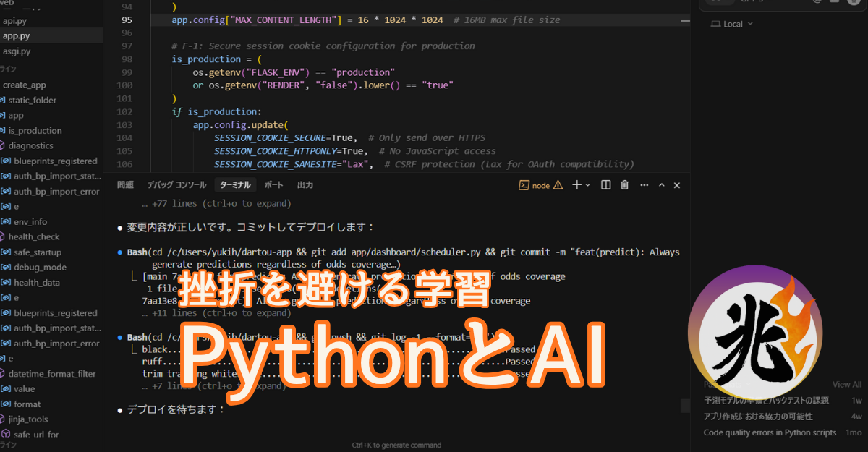Click the View All link
868x452 pixels.
point(846,385)
